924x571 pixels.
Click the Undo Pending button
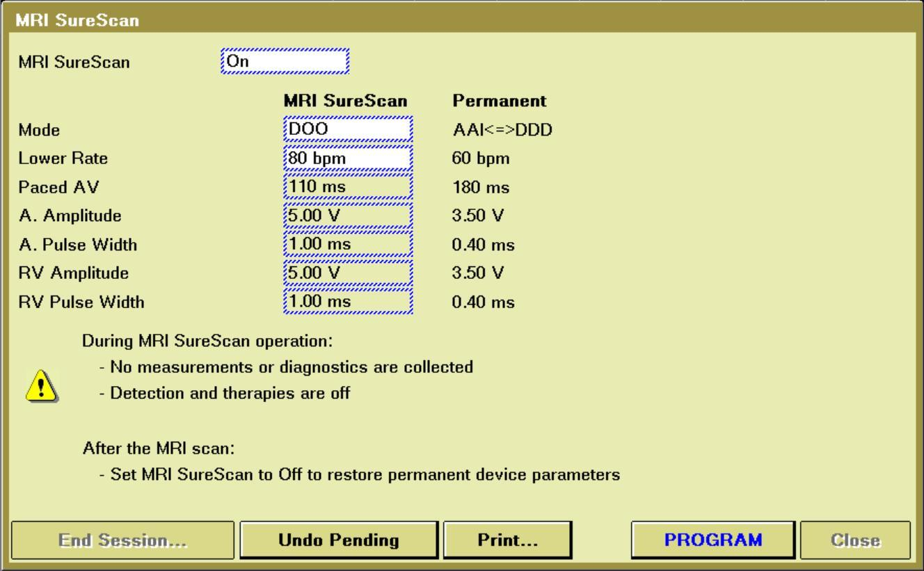(x=338, y=540)
